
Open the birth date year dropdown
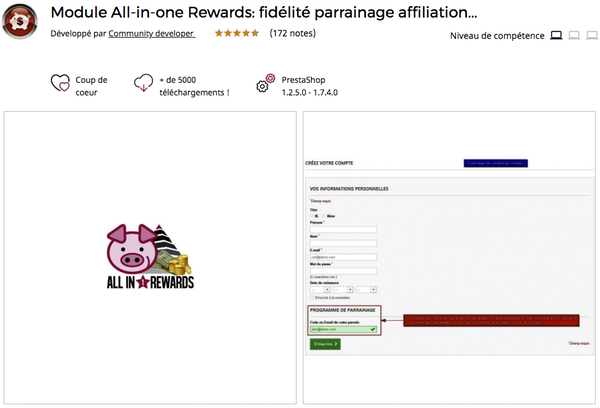tap(366, 290)
